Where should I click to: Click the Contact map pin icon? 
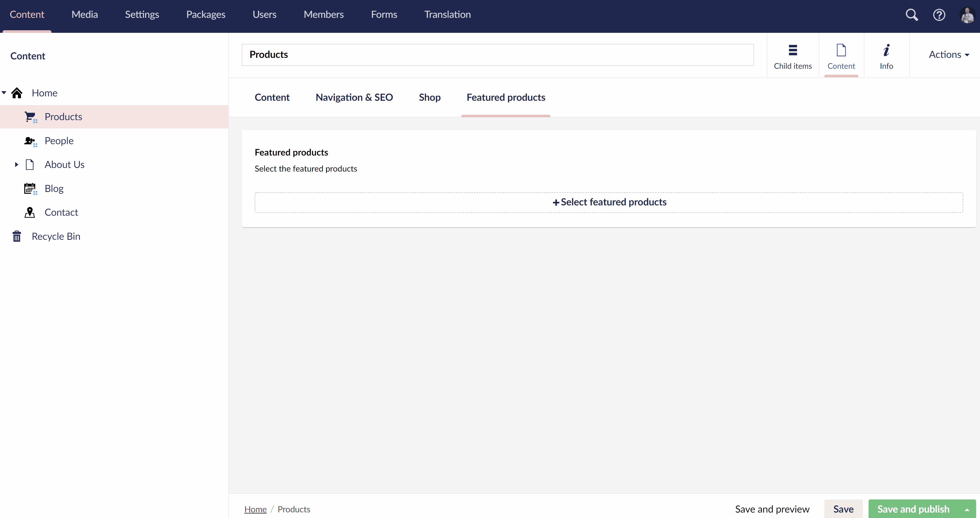point(30,212)
